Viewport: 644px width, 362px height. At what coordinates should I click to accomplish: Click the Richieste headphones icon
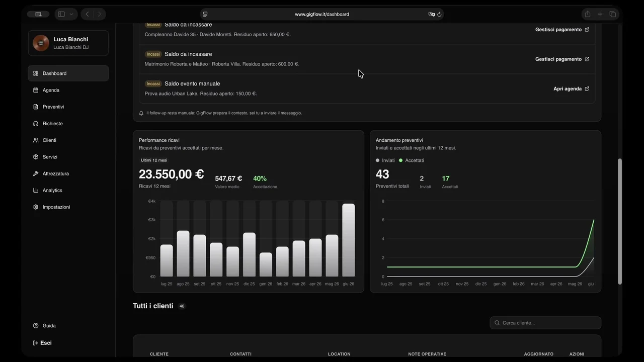[x=36, y=123]
